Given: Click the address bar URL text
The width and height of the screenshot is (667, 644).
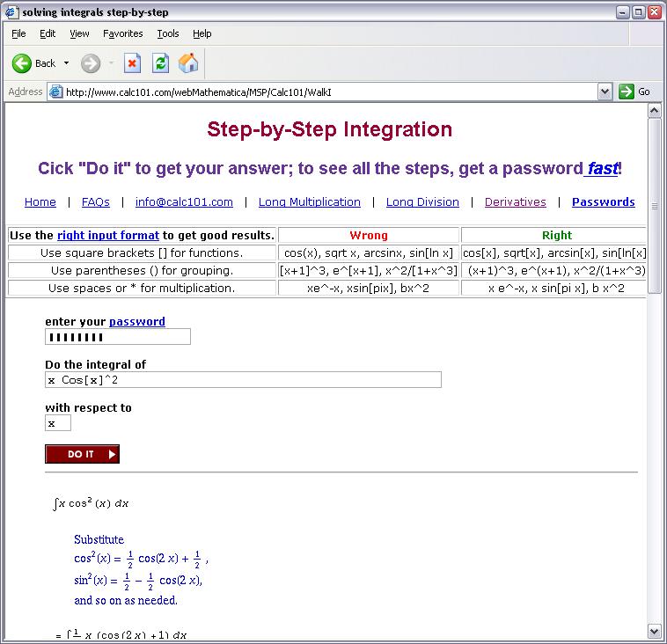Looking at the screenshot, I should pyautogui.click(x=199, y=92).
